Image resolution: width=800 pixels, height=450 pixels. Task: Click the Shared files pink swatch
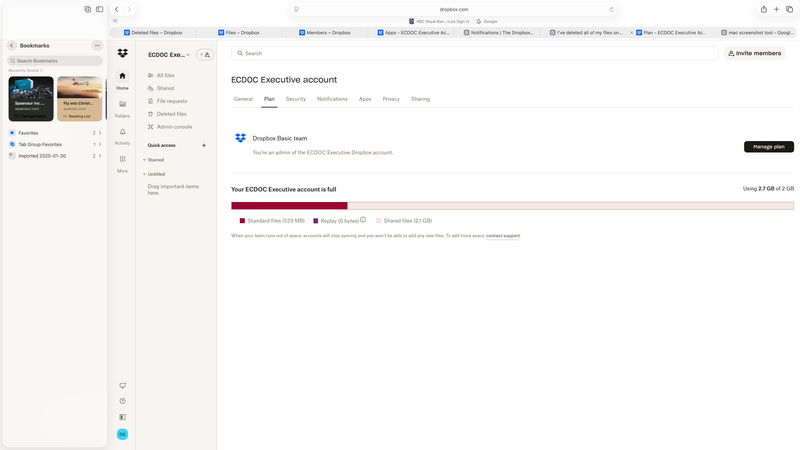click(379, 221)
